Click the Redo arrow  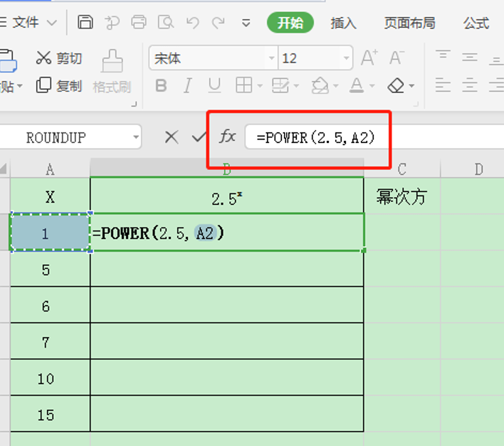[x=219, y=23]
